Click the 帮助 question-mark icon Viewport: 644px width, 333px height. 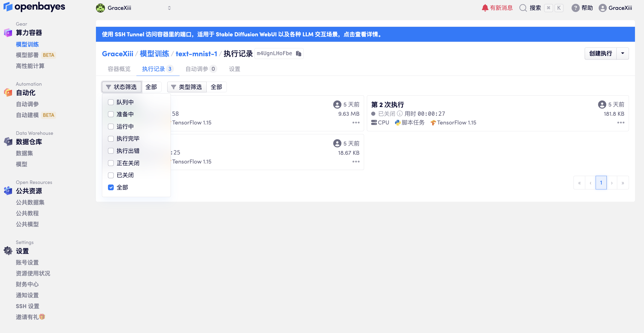click(575, 8)
